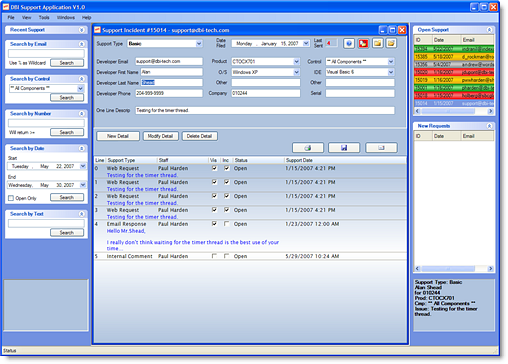Collapse the New Requests panel chevron
508x364 pixels.
(489, 126)
